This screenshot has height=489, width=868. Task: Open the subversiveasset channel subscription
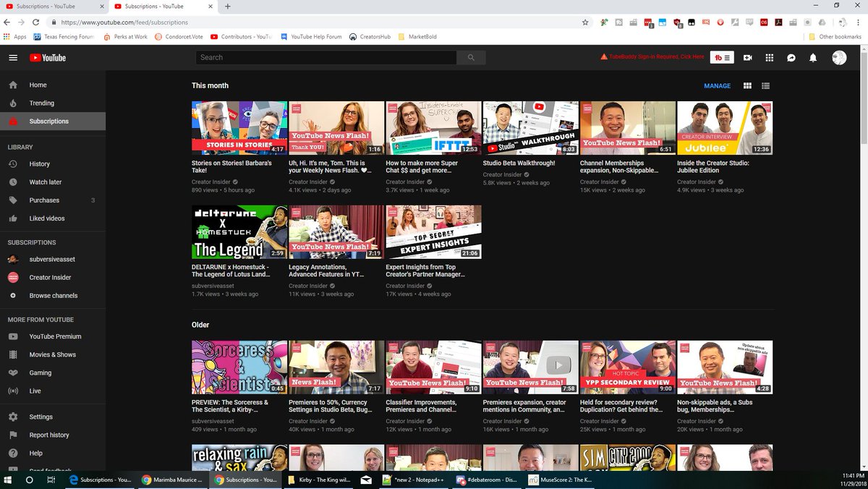coord(53,260)
